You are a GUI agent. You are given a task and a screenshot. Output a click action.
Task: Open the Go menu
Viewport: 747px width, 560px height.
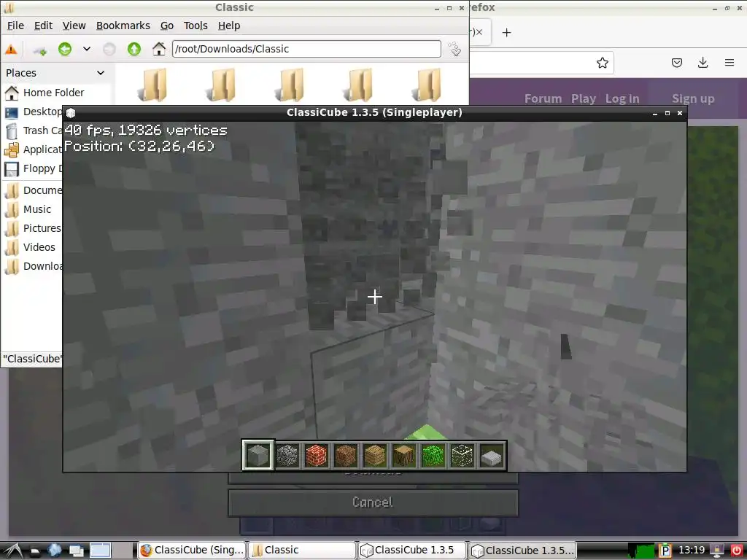(167, 26)
